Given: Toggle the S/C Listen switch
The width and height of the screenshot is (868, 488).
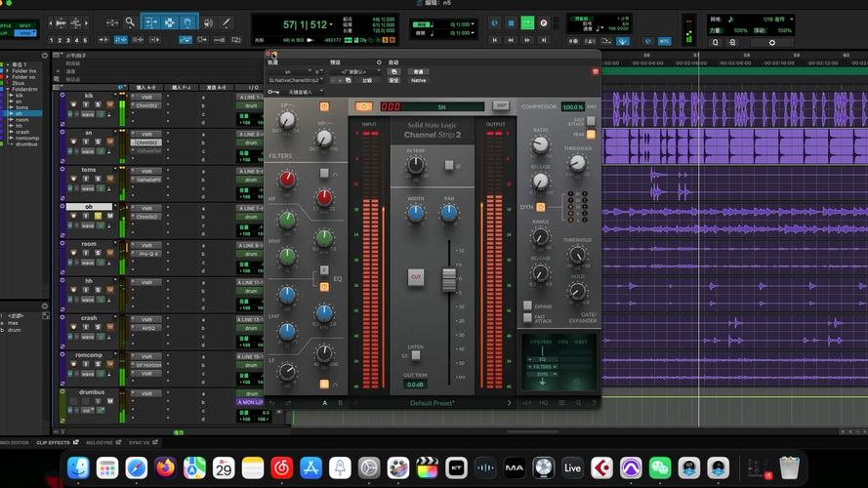Looking at the screenshot, I should coord(416,355).
